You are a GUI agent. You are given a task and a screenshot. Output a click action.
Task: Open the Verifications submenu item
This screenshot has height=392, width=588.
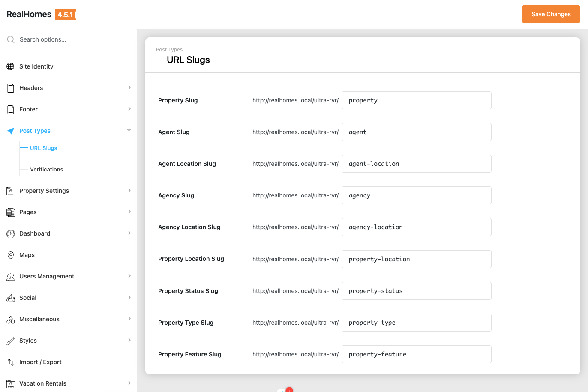[x=46, y=169]
